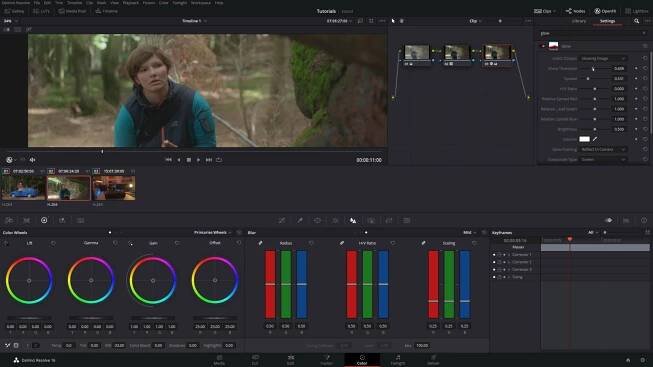Select the Curves palette icon

coord(282,220)
